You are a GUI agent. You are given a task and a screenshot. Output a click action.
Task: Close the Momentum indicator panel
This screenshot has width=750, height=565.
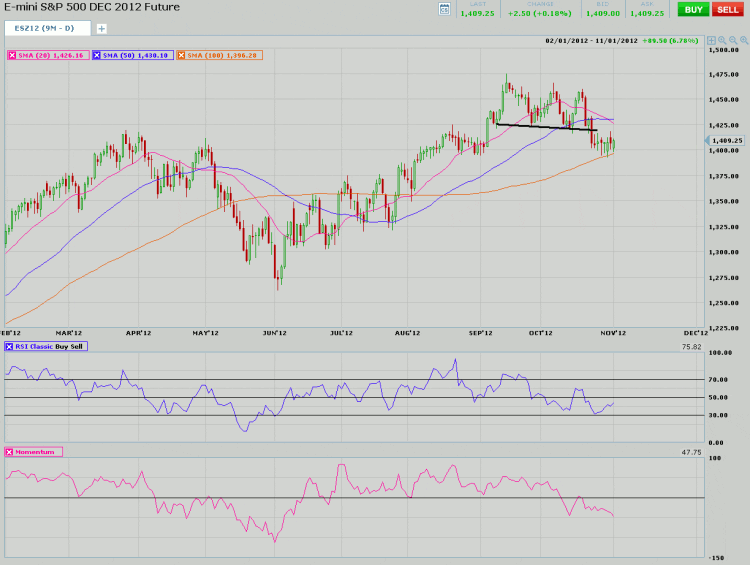[10, 452]
